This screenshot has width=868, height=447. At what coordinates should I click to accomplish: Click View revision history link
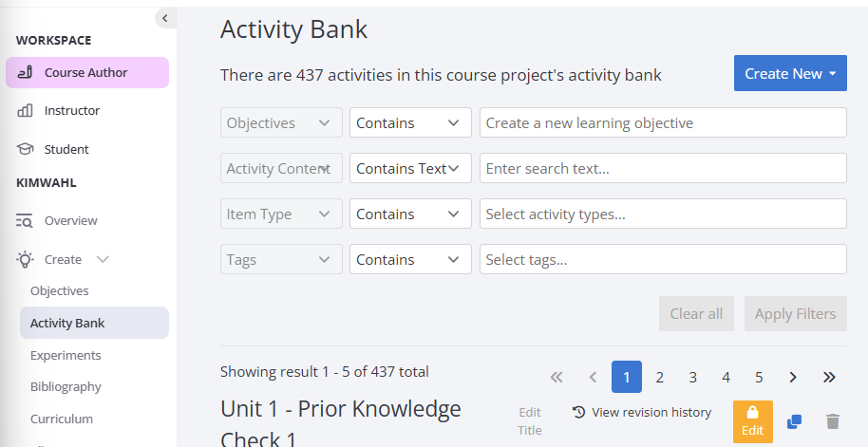(642, 412)
